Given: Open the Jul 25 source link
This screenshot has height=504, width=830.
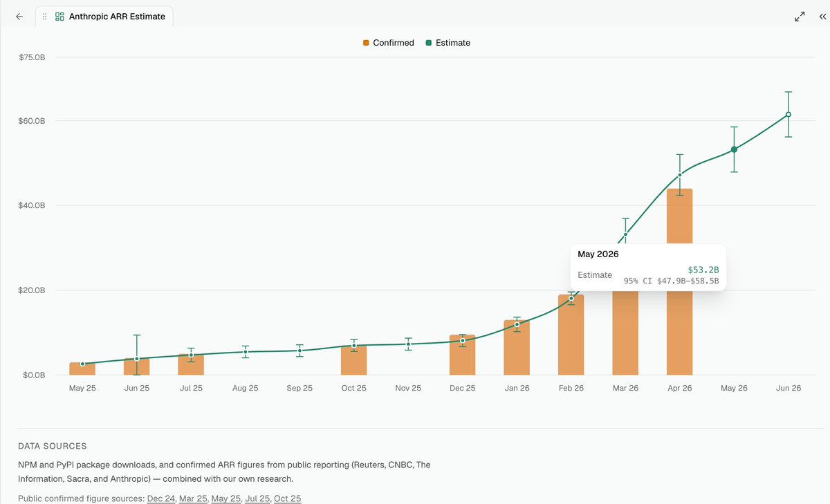Looking at the screenshot, I should click(256, 498).
